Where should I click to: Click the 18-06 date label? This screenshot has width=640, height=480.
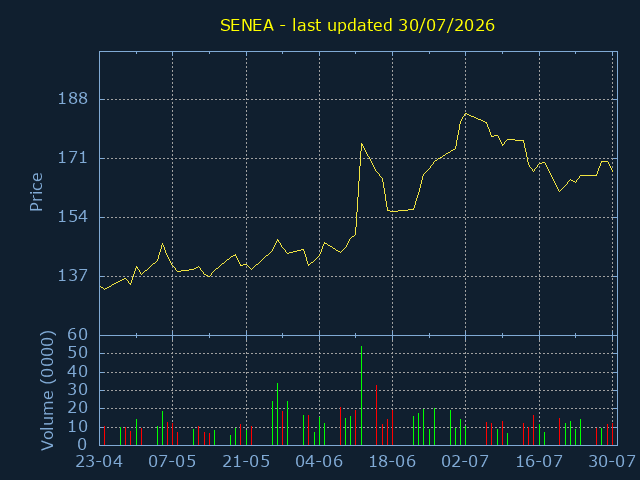coord(392,462)
